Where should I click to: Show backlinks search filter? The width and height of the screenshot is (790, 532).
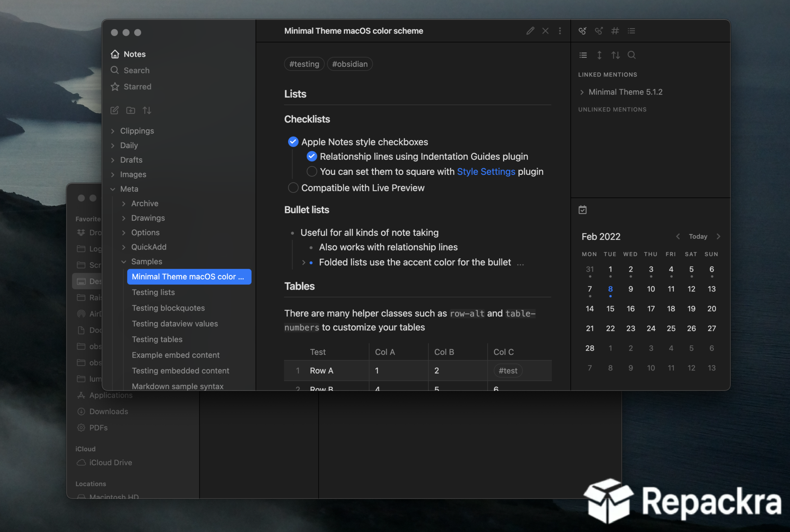pos(632,55)
